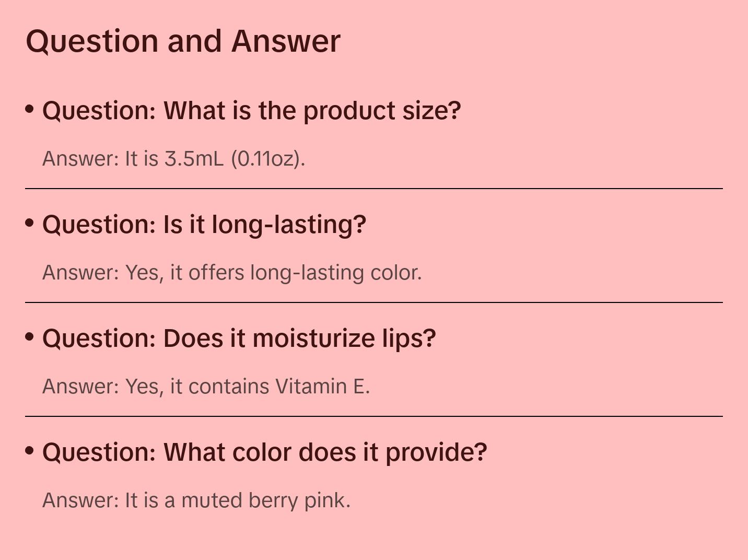Click the "Question and Answer" heading
Viewport: 748px width, 560px height.
(183, 41)
